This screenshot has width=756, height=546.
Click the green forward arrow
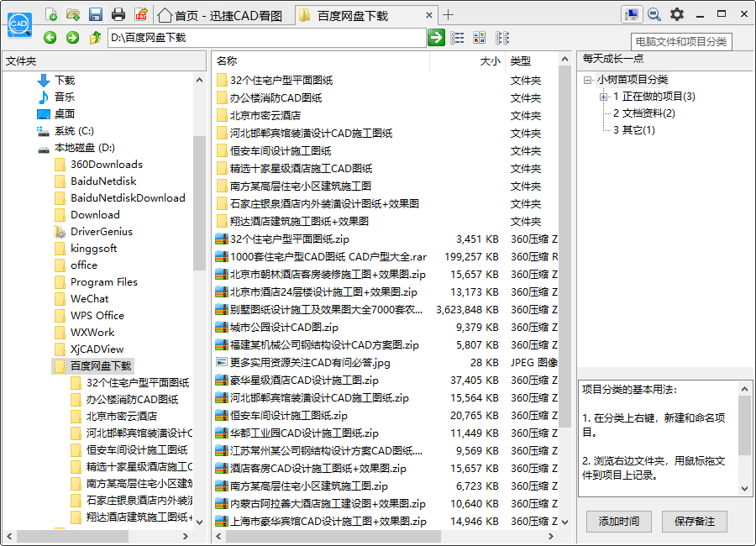[72, 38]
